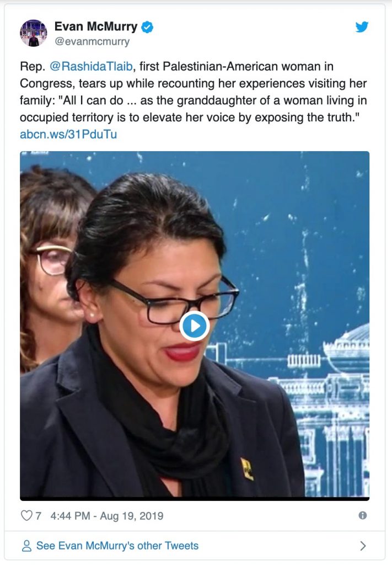The height and width of the screenshot is (565, 392).
Task: Click the person icon beside See other Tweets
Action: [x=26, y=546]
